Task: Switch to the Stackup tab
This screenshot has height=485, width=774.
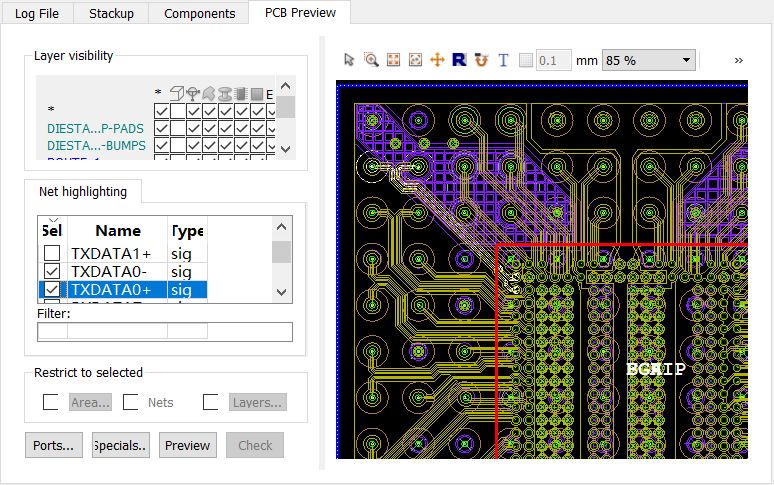Action: click(x=111, y=13)
